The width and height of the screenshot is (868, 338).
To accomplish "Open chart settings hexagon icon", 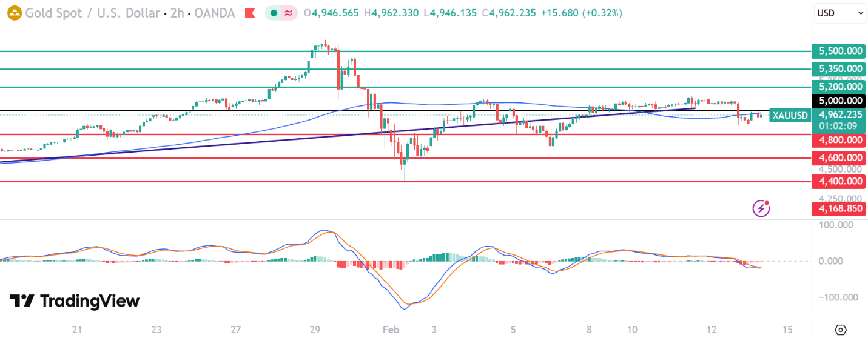I will pyautogui.click(x=841, y=330).
